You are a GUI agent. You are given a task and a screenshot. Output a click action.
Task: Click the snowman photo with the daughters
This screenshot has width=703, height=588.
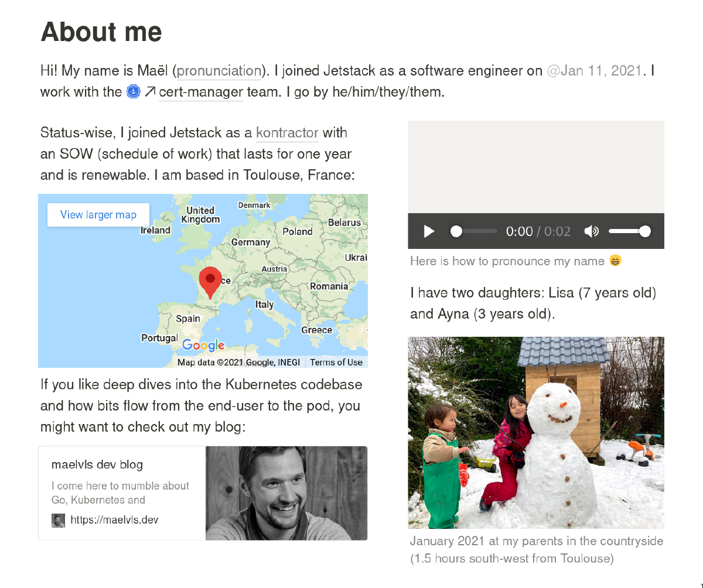coord(536,433)
